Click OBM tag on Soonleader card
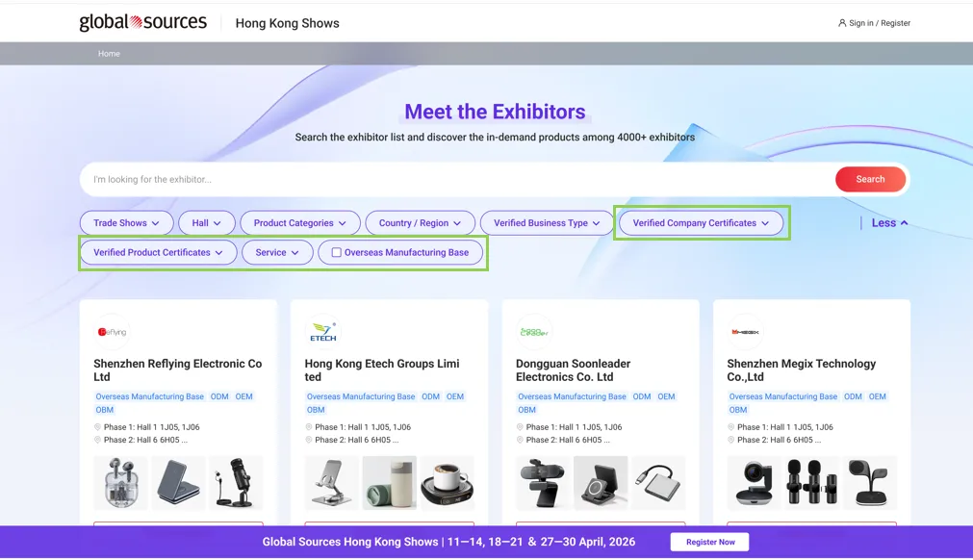Viewport: 973px width, 560px height. click(x=526, y=410)
